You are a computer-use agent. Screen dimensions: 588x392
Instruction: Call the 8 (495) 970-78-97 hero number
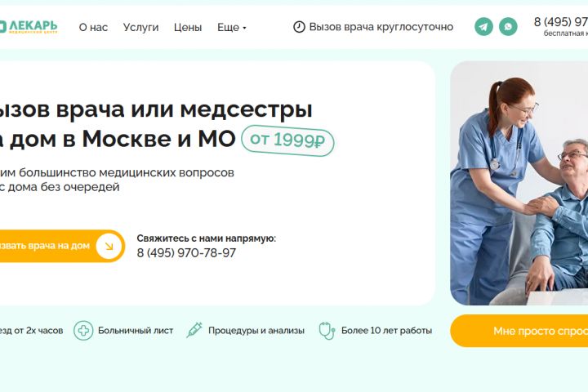coord(186,253)
